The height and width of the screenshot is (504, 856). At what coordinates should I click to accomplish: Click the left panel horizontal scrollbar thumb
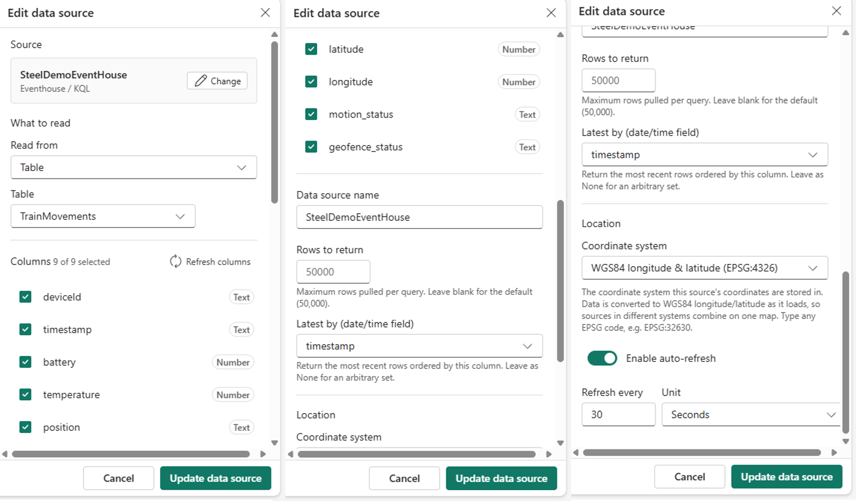[131, 454]
